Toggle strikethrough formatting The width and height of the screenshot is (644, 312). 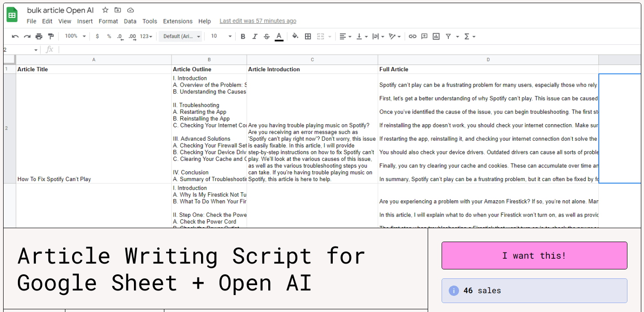click(266, 36)
